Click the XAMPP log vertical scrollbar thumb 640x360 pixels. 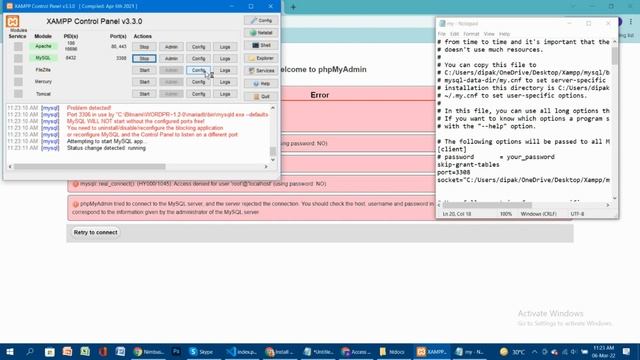click(x=273, y=151)
